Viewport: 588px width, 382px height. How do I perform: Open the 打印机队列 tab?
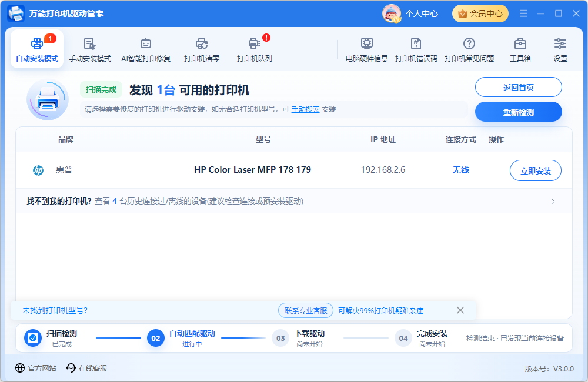[x=254, y=49]
